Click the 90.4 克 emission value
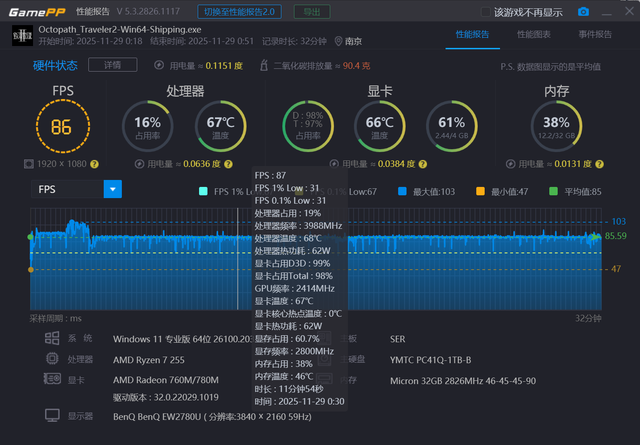640x445 pixels. coord(356,65)
